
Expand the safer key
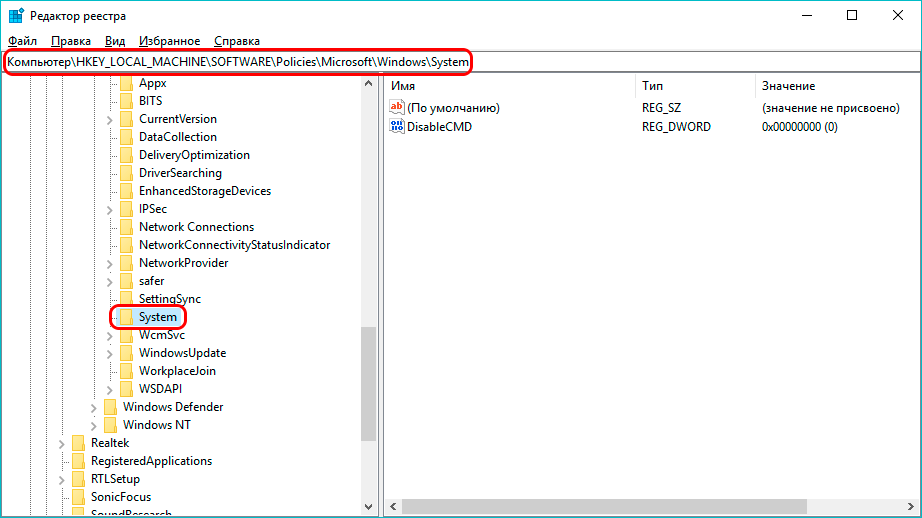coord(109,282)
